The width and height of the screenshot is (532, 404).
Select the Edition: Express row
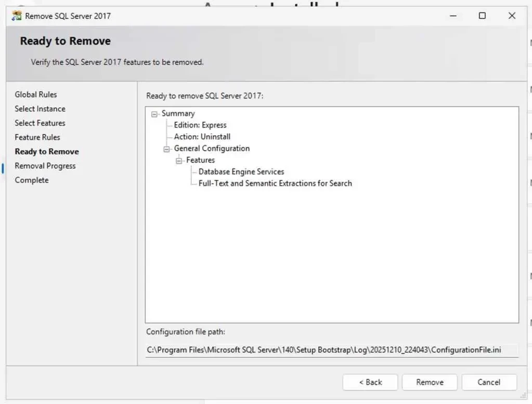tap(200, 125)
